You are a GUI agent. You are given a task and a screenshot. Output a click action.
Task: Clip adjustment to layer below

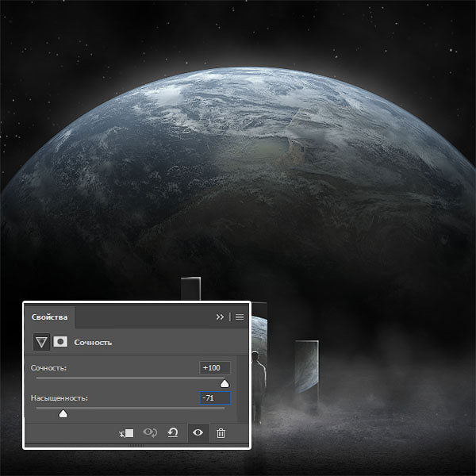pyautogui.click(x=127, y=433)
